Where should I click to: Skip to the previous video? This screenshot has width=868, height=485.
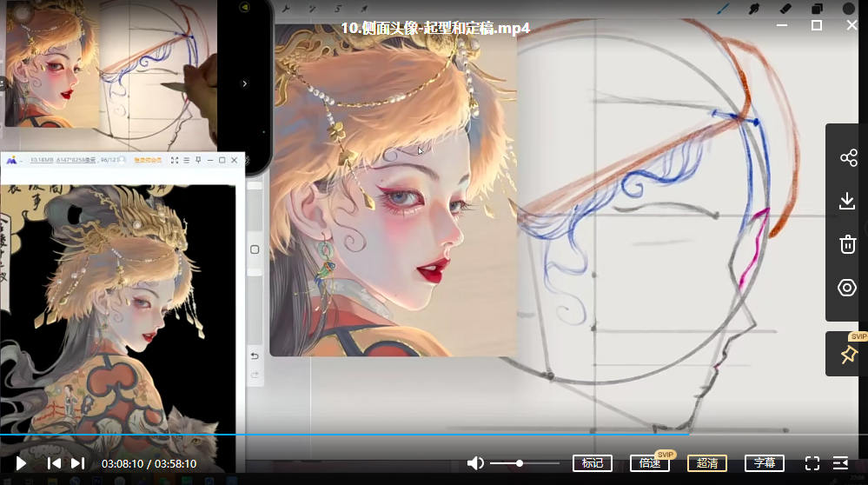point(54,463)
